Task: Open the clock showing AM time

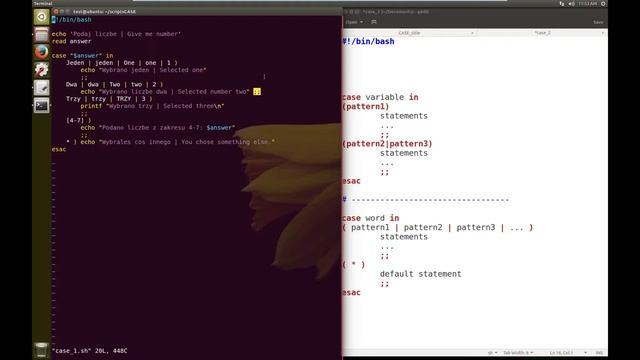Action: tap(588, 3)
